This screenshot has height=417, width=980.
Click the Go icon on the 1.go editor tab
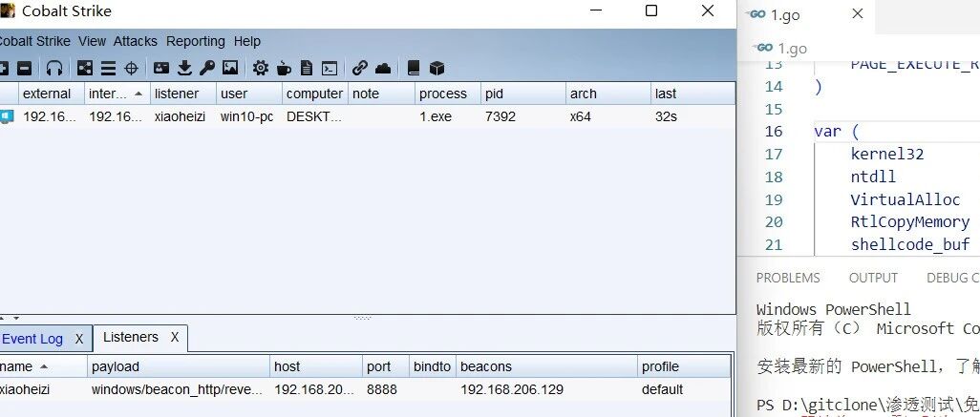[757, 14]
